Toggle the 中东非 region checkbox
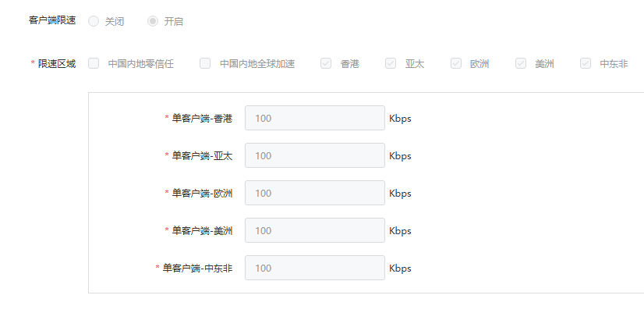The width and height of the screenshot is (644, 313). click(586, 63)
